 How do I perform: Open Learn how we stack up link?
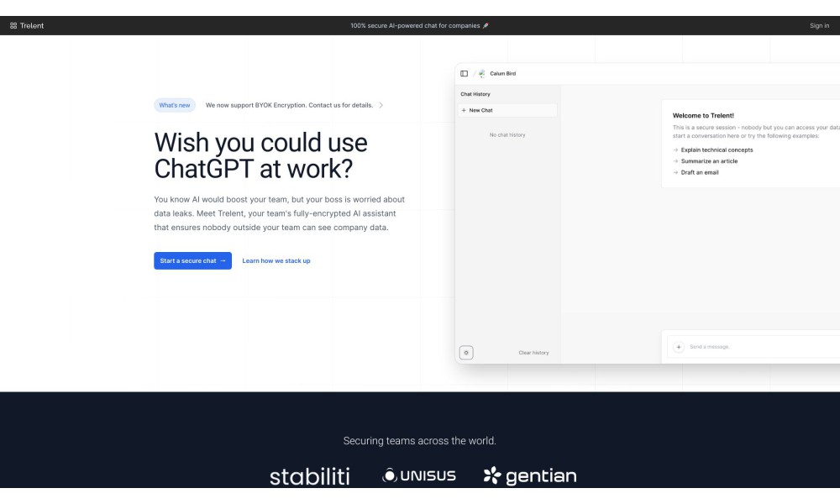[x=276, y=261]
